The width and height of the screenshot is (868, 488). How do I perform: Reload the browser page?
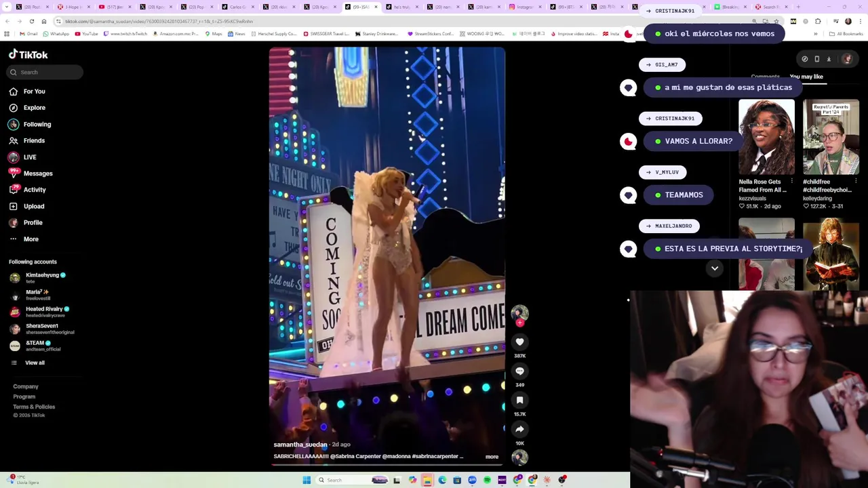click(32, 21)
